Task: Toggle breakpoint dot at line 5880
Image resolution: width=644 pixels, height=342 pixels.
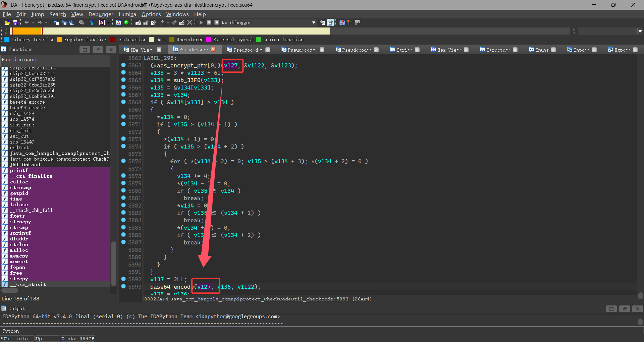Action: tap(123, 190)
